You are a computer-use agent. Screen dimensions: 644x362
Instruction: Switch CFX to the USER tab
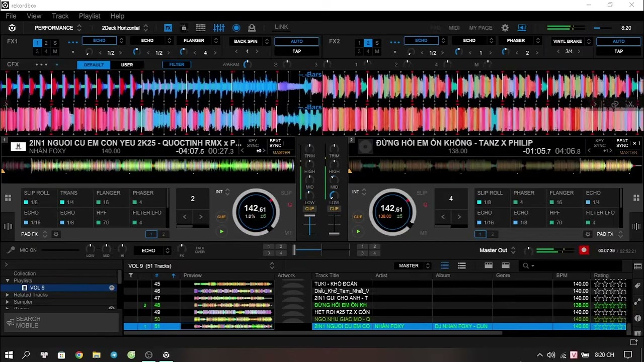click(127, 65)
